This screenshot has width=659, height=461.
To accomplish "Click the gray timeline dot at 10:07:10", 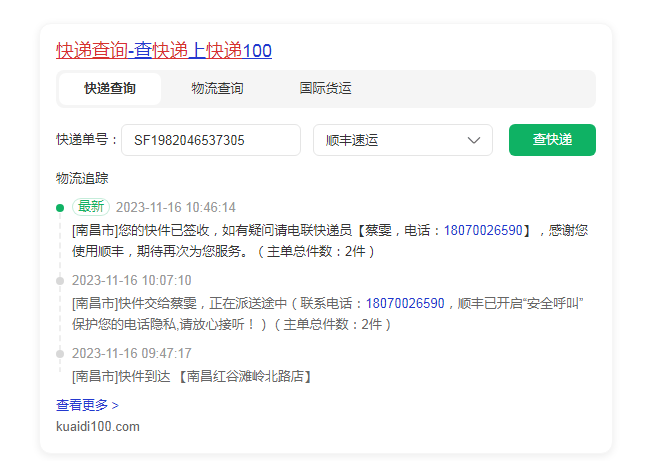I will (x=60, y=281).
